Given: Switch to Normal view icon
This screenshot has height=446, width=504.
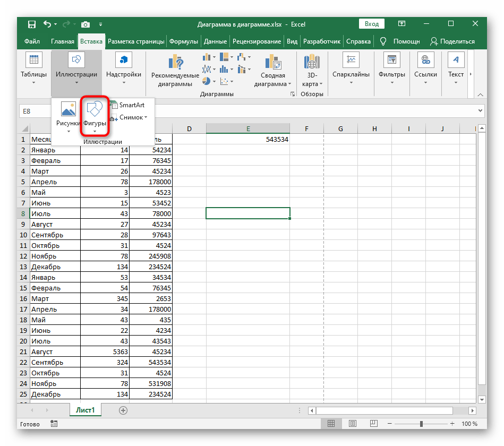Looking at the screenshot, I should click(331, 424).
